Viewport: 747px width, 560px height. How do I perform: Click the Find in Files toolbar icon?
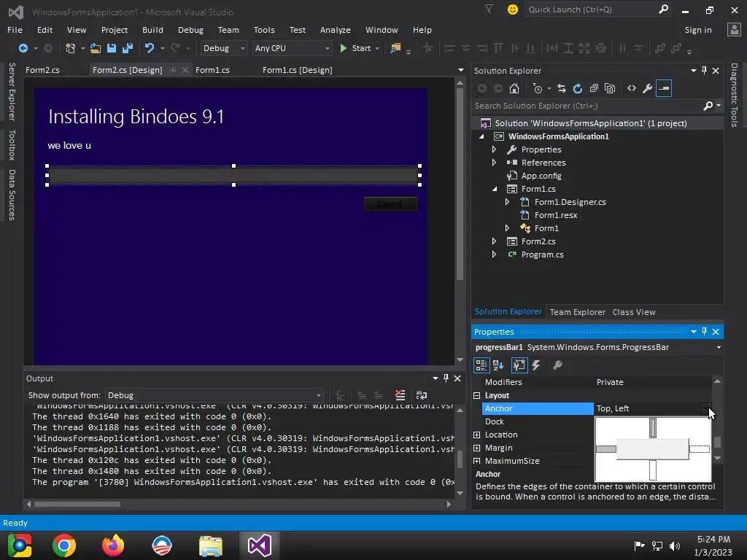(395, 48)
